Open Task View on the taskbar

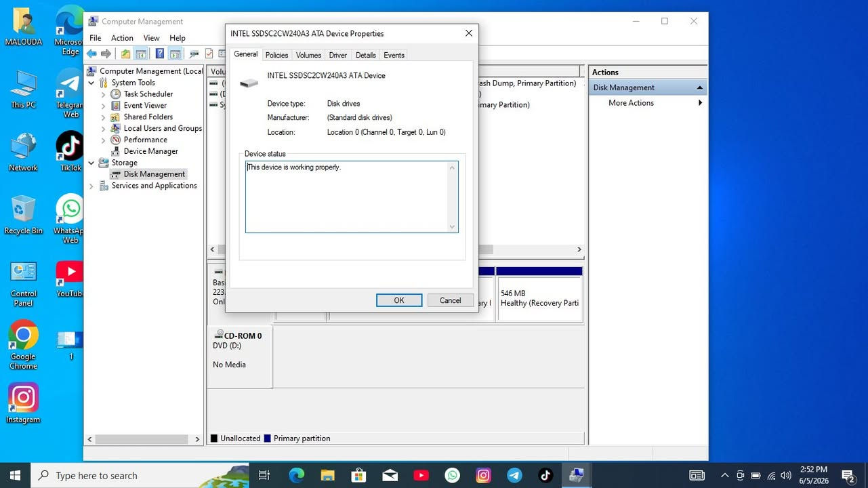265,476
